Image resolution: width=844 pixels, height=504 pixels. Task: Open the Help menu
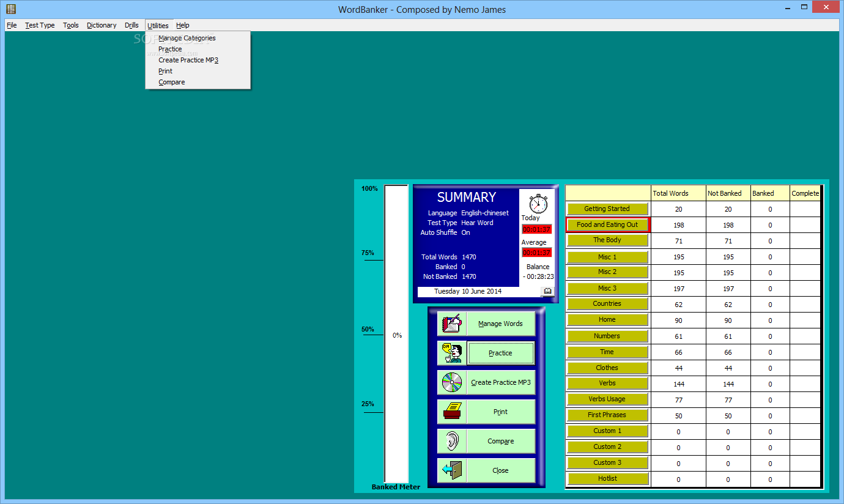[182, 25]
